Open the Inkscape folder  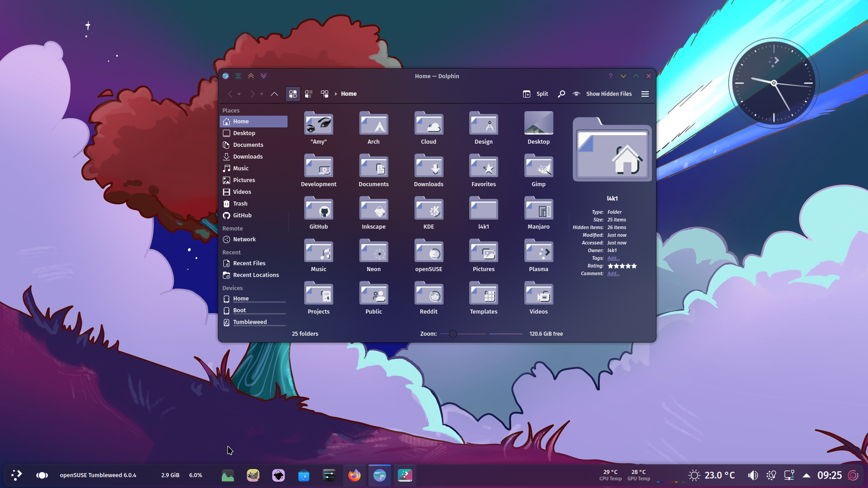[373, 213]
